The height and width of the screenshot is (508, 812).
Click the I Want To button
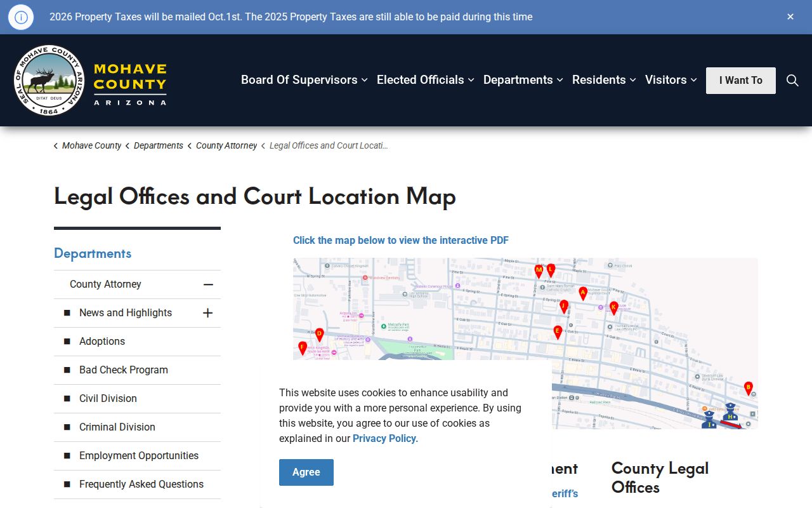[x=741, y=81]
